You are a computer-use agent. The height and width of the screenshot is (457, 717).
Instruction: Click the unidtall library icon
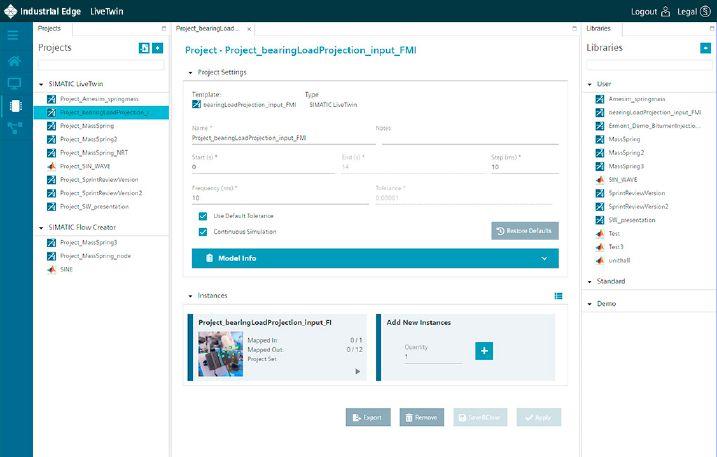click(600, 260)
